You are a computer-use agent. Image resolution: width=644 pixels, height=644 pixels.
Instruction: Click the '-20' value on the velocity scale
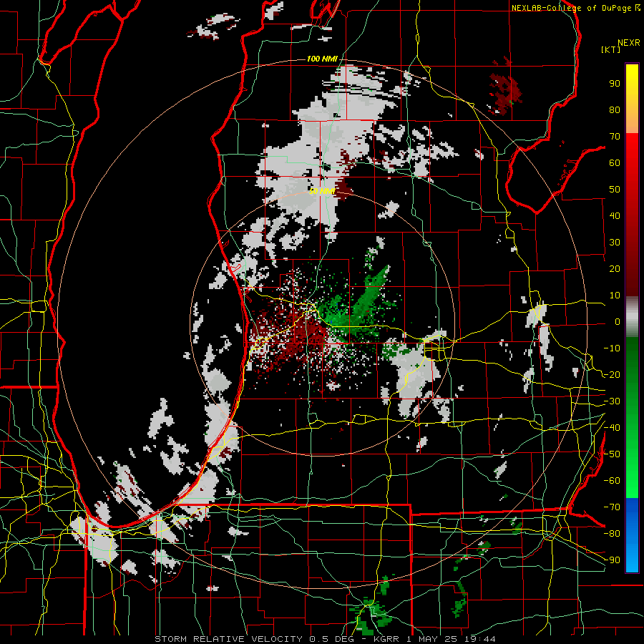pos(612,374)
